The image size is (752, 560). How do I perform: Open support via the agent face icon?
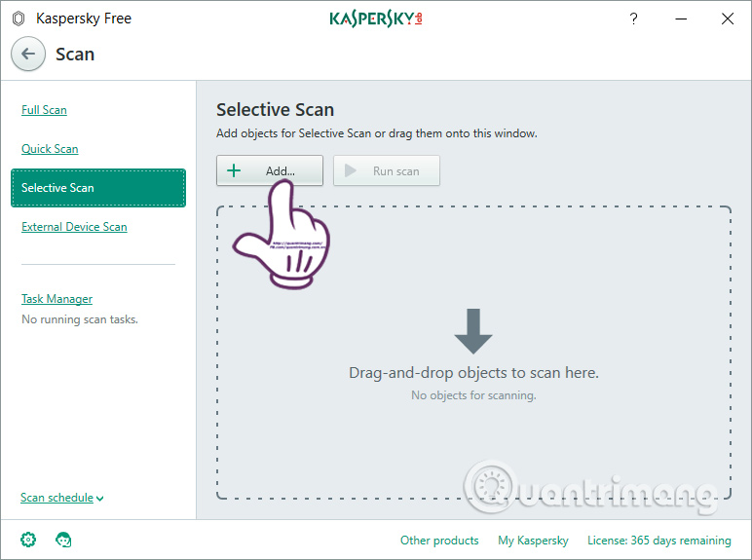pyautogui.click(x=63, y=540)
